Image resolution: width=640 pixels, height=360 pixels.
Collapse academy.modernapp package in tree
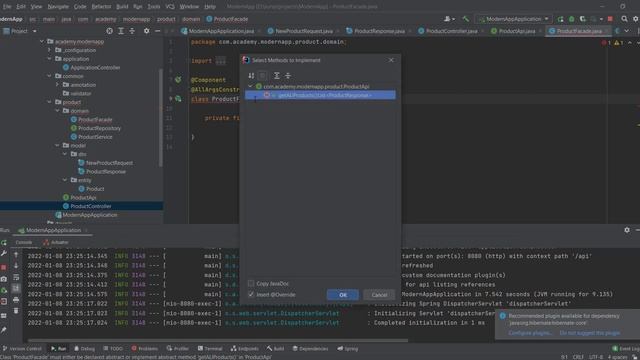pos(42,41)
